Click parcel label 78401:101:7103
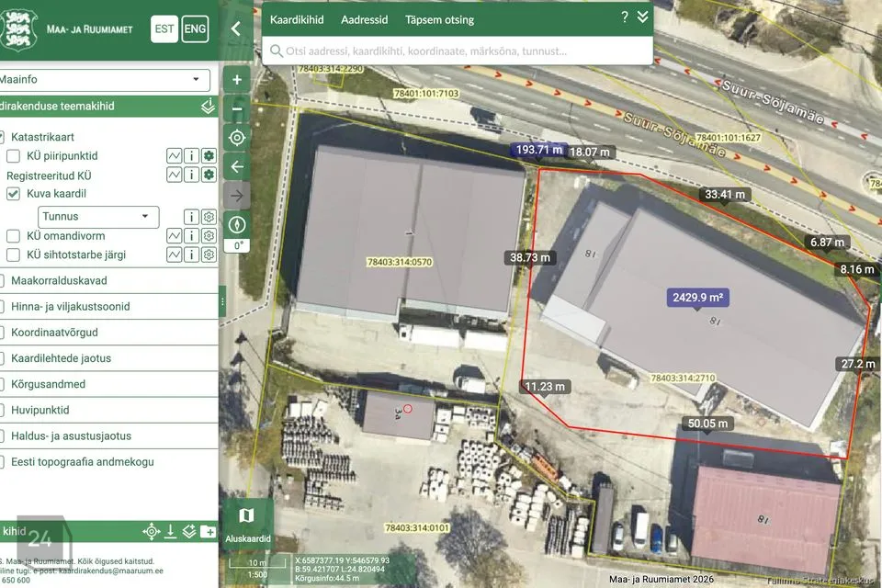Viewport: 882px width, 588px height. coord(425,93)
